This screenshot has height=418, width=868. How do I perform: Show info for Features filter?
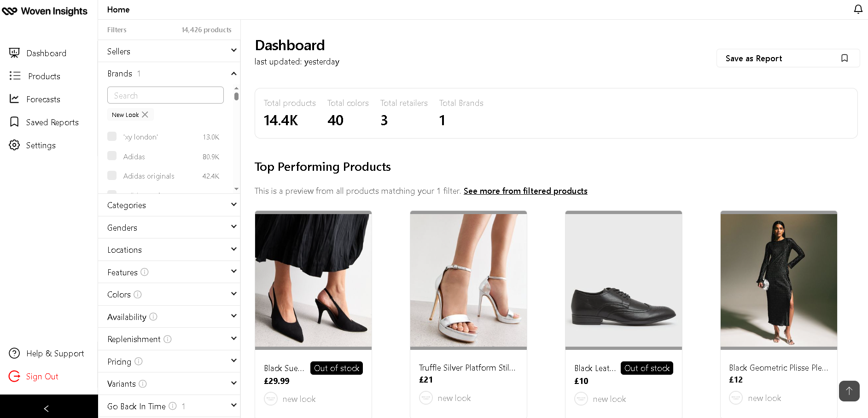click(x=145, y=272)
